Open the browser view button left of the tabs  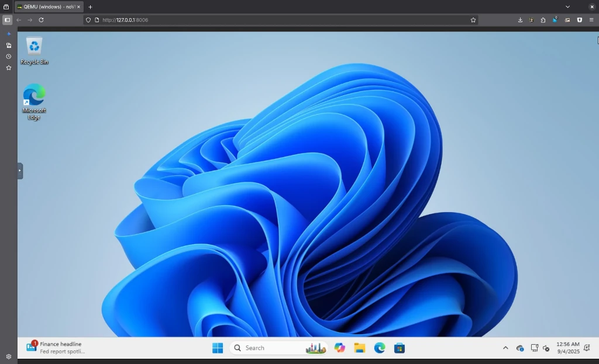pos(6,7)
